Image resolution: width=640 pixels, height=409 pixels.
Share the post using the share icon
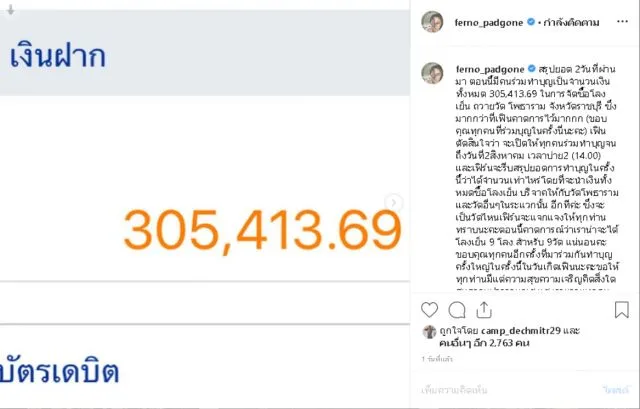(x=484, y=310)
